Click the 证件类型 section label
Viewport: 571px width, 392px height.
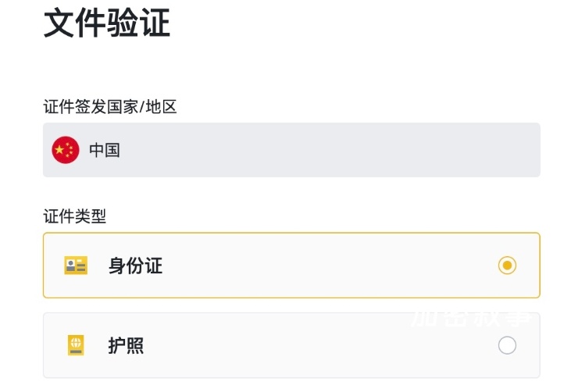point(74,216)
